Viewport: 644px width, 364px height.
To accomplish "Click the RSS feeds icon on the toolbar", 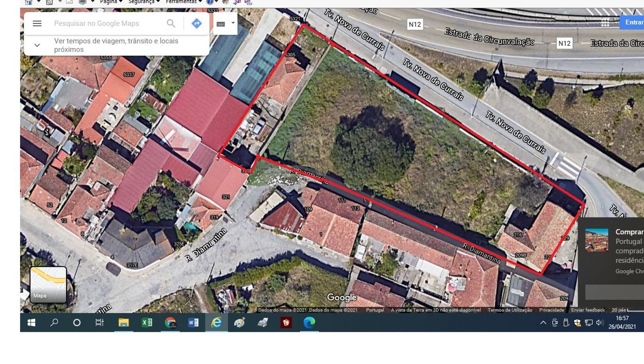I will click(x=49, y=2).
